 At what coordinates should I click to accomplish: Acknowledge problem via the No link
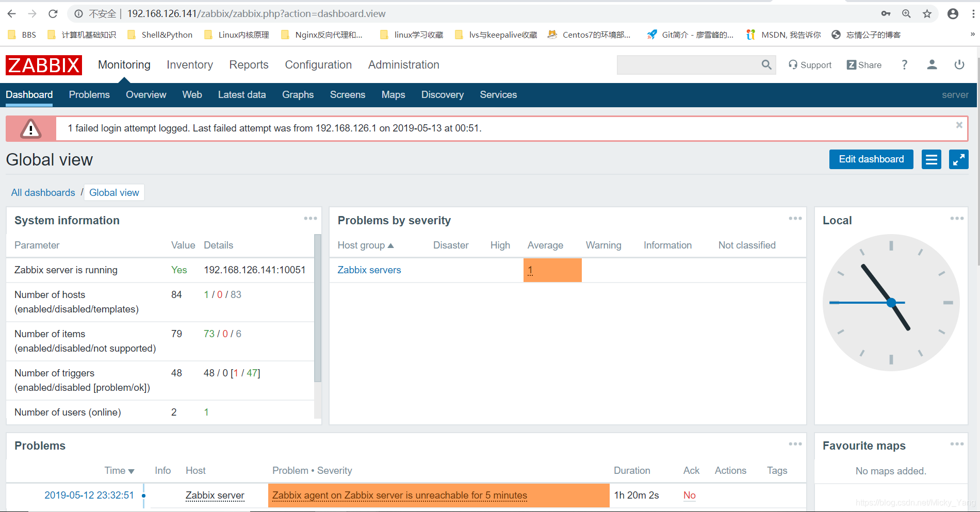click(690, 496)
